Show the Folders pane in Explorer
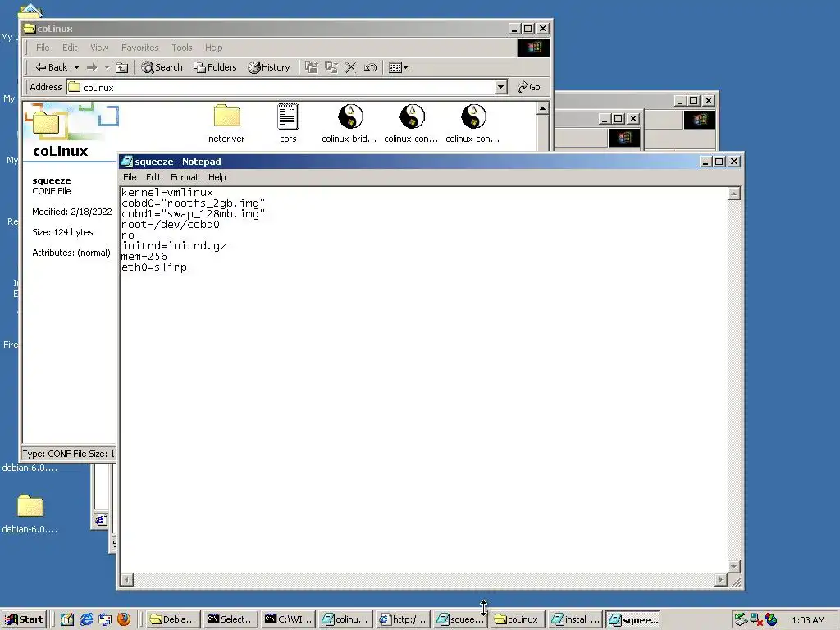Viewport: 840px width, 630px height. coord(216,67)
